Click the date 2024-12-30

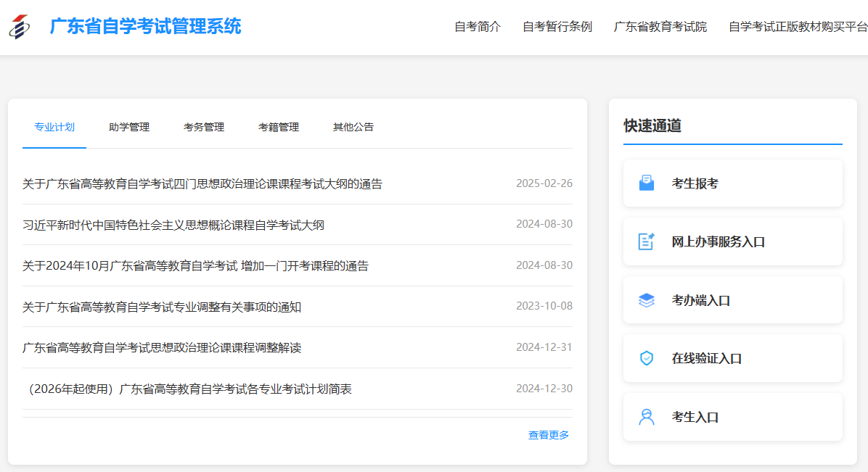(x=544, y=389)
